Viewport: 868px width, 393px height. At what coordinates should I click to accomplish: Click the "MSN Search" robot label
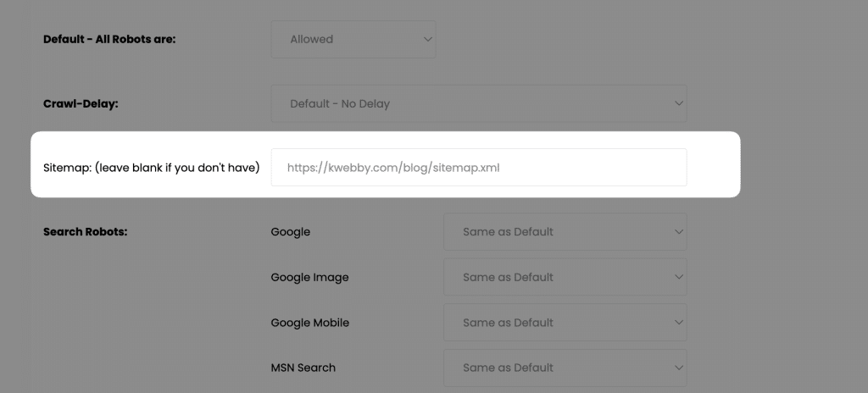click(303, 368)
